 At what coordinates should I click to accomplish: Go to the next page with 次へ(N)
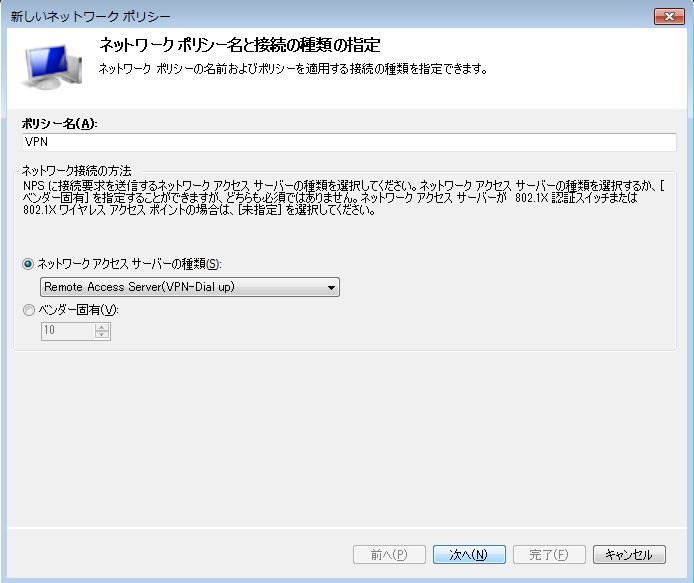click(x=469, y=554)
